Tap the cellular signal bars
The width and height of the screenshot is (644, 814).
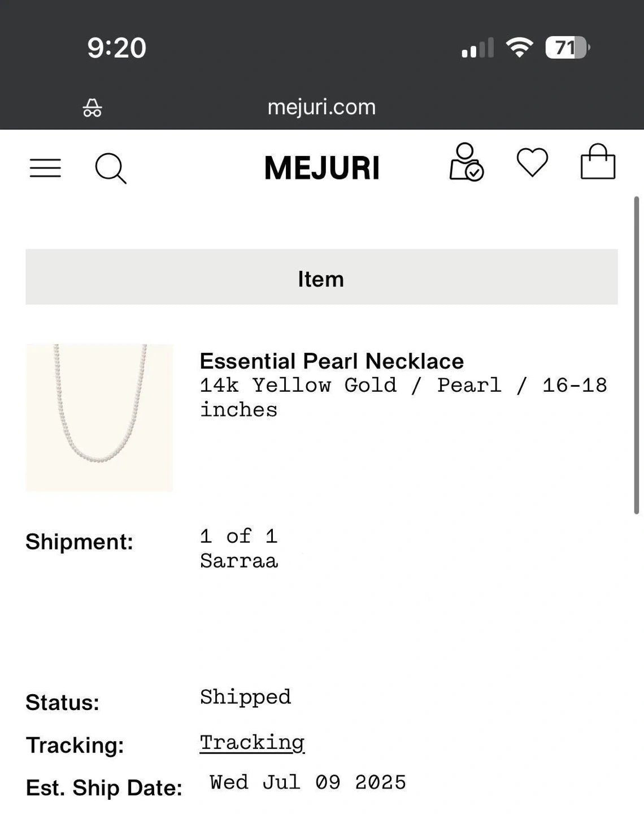pyautogui.click(x=477, y=48)
